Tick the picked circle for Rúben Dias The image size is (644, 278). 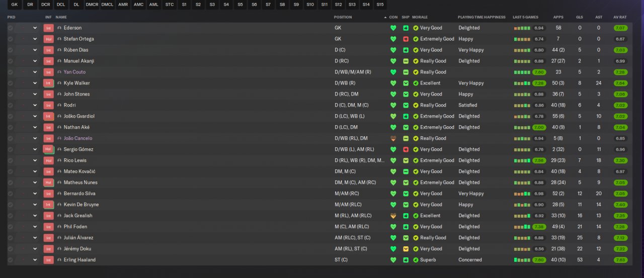coord(10,50)
